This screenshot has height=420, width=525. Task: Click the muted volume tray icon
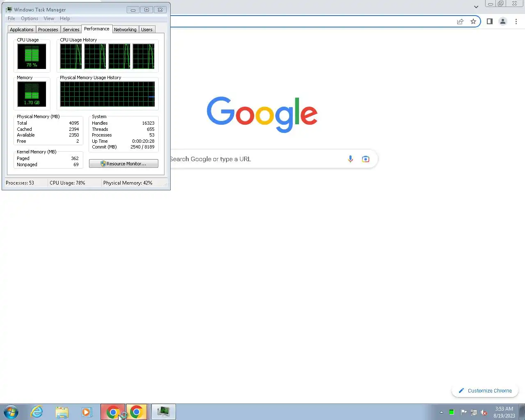click(484, 412)
